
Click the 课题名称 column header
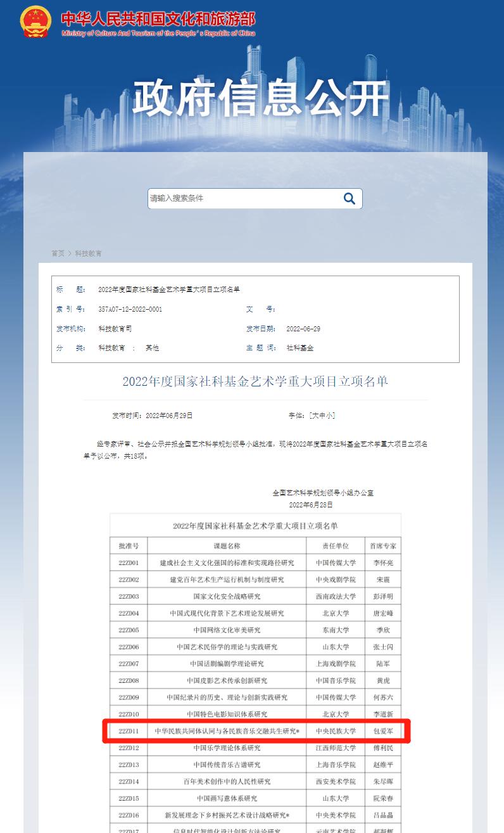click(x=227, y=546)
